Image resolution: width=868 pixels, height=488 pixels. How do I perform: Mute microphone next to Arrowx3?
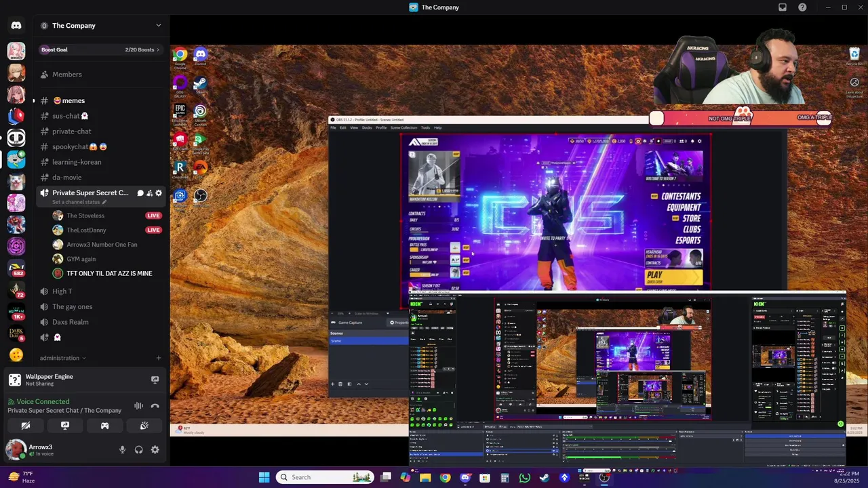tap(122, 449)
